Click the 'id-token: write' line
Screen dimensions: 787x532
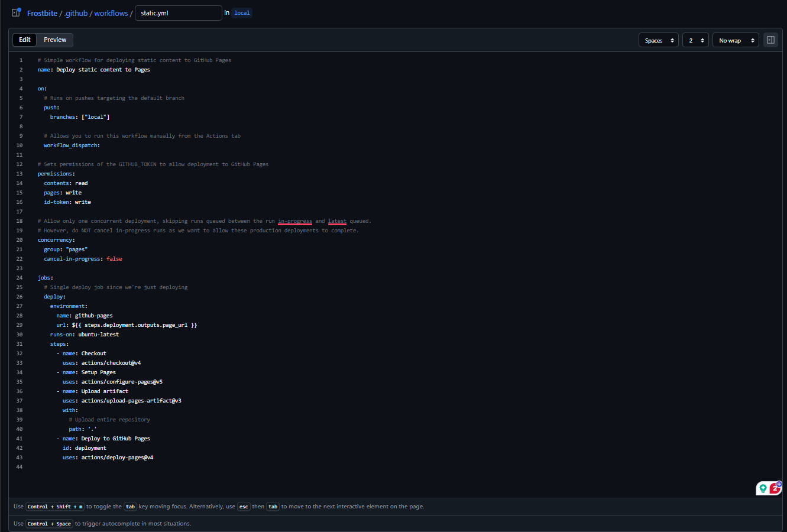pyautogui.click(x=67, y=202)
